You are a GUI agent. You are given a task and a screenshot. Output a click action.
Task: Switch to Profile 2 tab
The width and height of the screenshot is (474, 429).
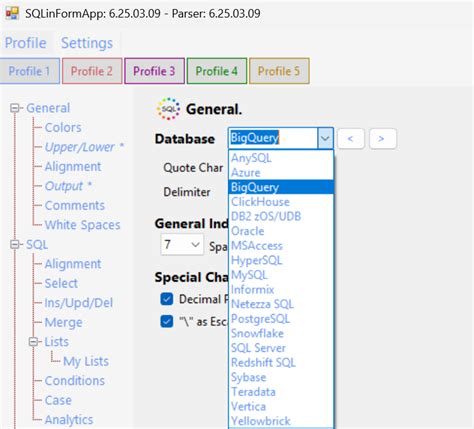pos(92,71)
